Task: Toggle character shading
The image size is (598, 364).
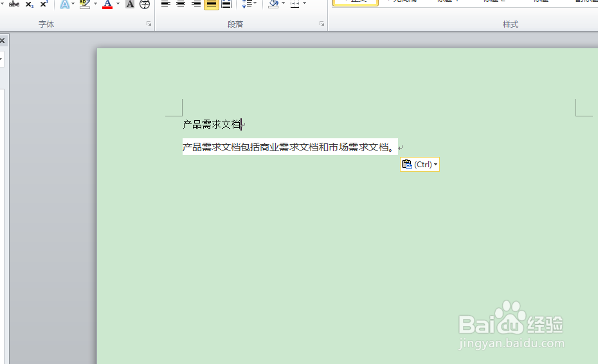Action: click(130, 4)
